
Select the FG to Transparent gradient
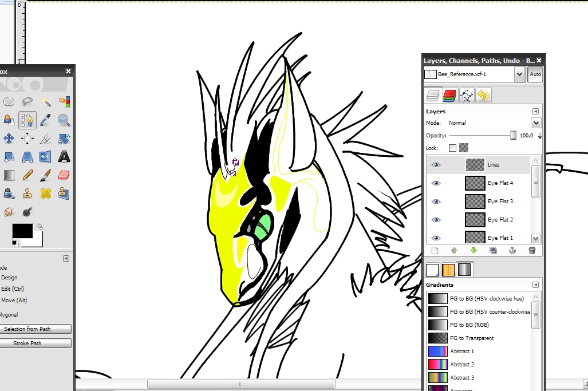[x=480, y=338]
